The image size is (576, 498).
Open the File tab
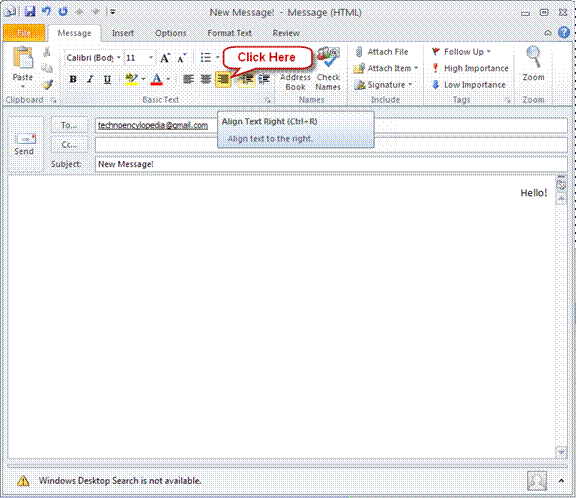(24, 33)
